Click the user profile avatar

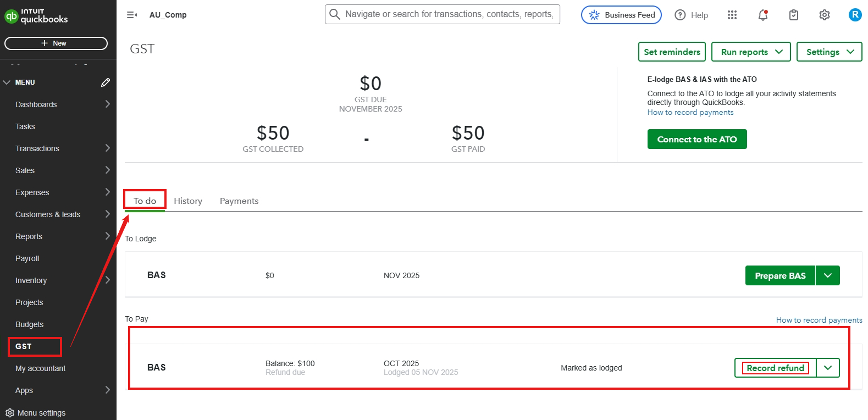[x=855, y=15]
